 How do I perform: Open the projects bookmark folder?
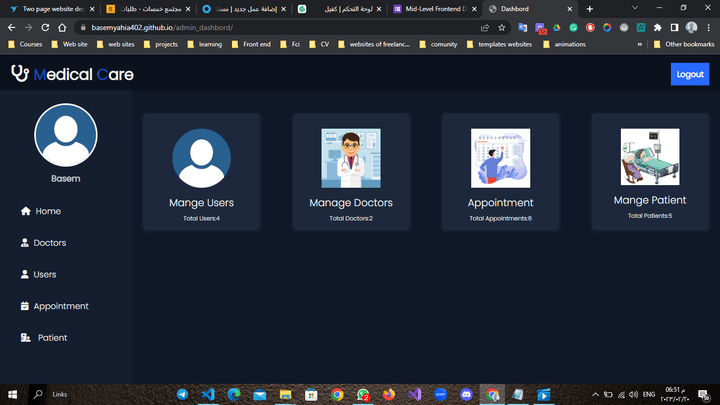coord(161,45)
